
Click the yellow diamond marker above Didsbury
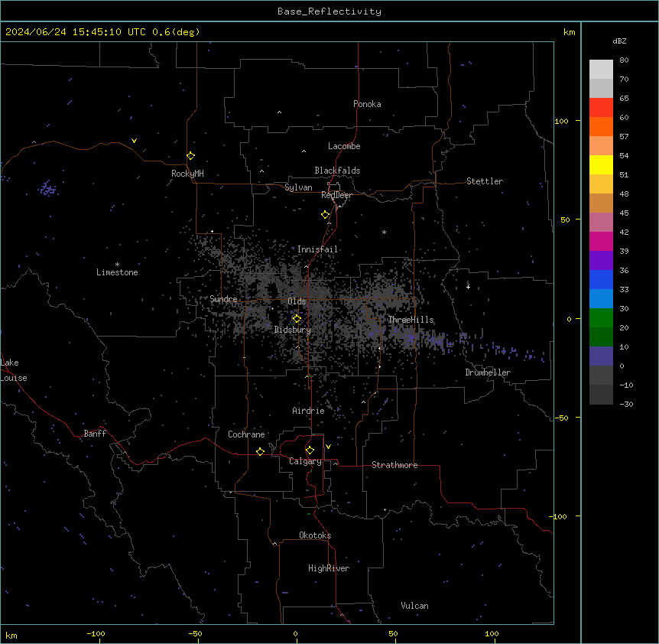click(297, 319)
